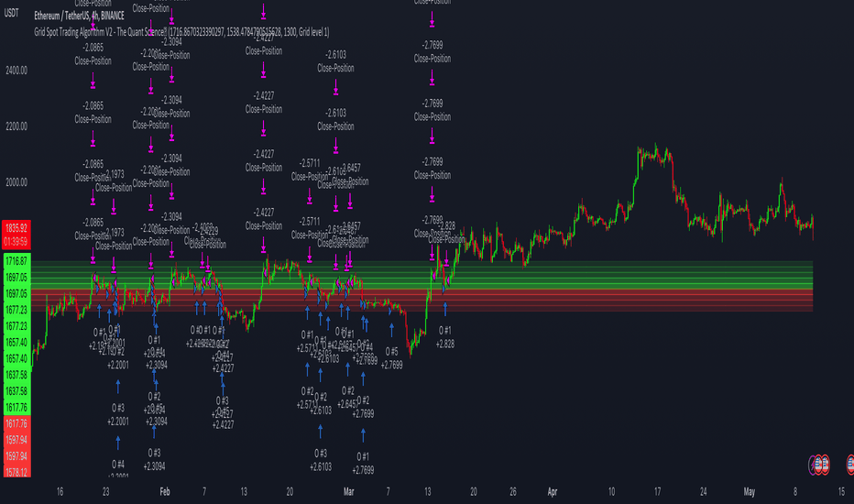Click the cut-off US flag icon at right edge
The height and width of the screenshot is (504, 854).
[x=850, y=465]
